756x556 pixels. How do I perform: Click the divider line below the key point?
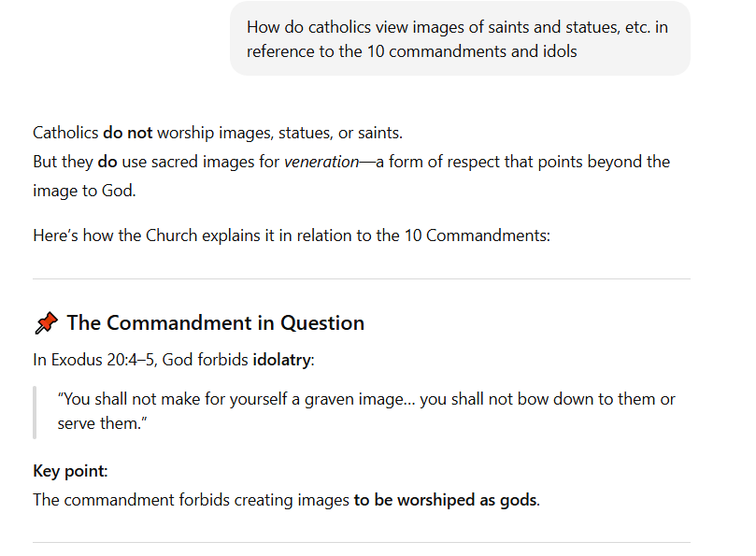coord(361,542)
